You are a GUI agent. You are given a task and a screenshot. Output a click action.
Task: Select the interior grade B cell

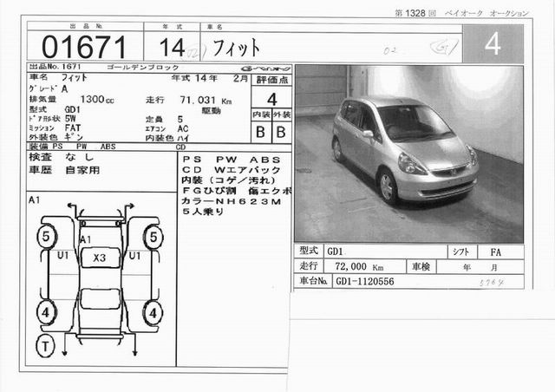tap(260, 131)
